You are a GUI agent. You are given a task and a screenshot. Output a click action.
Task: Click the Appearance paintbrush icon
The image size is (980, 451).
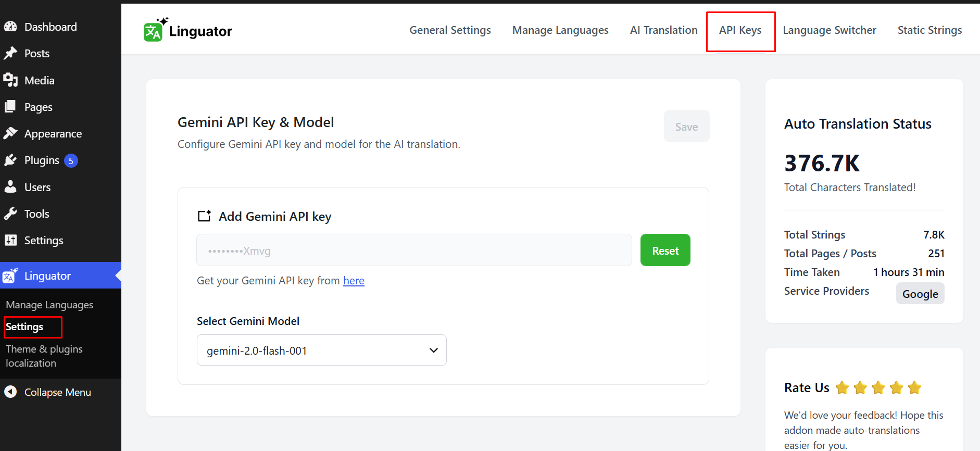[10, 133]
